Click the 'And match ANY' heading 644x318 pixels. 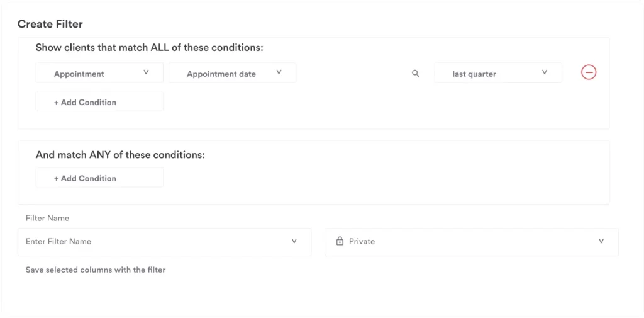pos(120,154)
